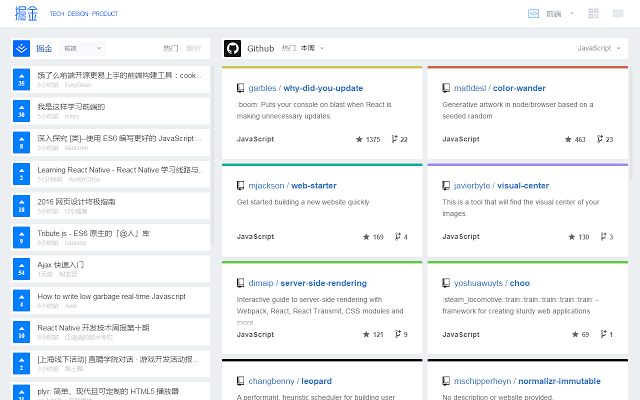The image size is (640, 400).
Task: Click repo icon beside leopard
Action: [240, 381]
